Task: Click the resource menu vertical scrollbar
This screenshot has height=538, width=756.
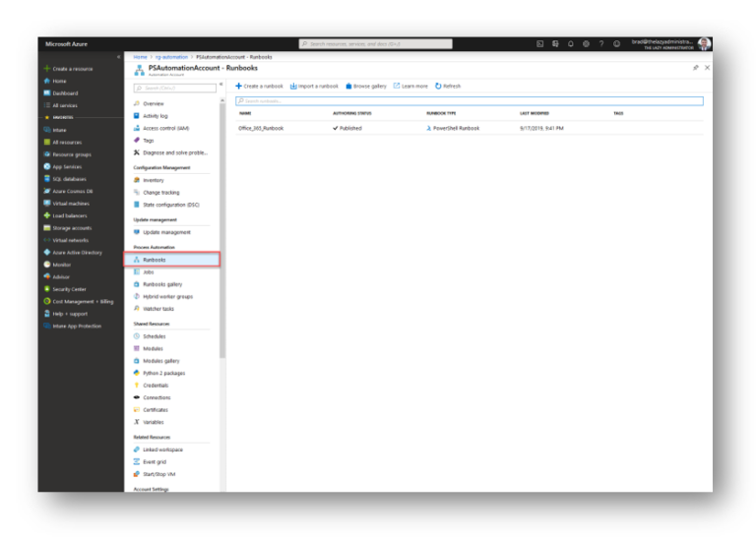Action: click(222, 231)
